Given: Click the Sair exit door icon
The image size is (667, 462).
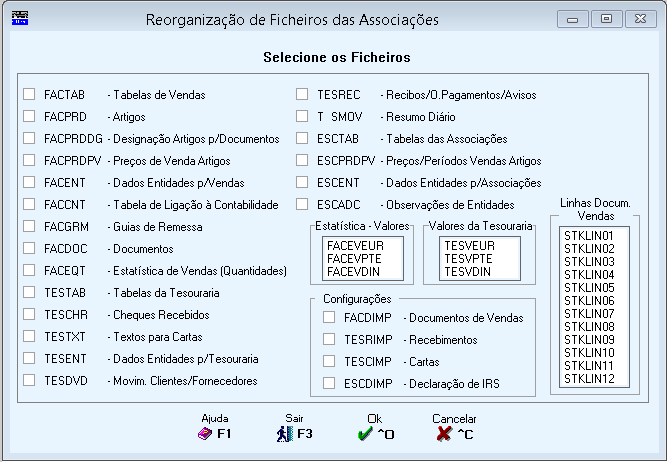Looking at the screenshot, I should point(285,434).
